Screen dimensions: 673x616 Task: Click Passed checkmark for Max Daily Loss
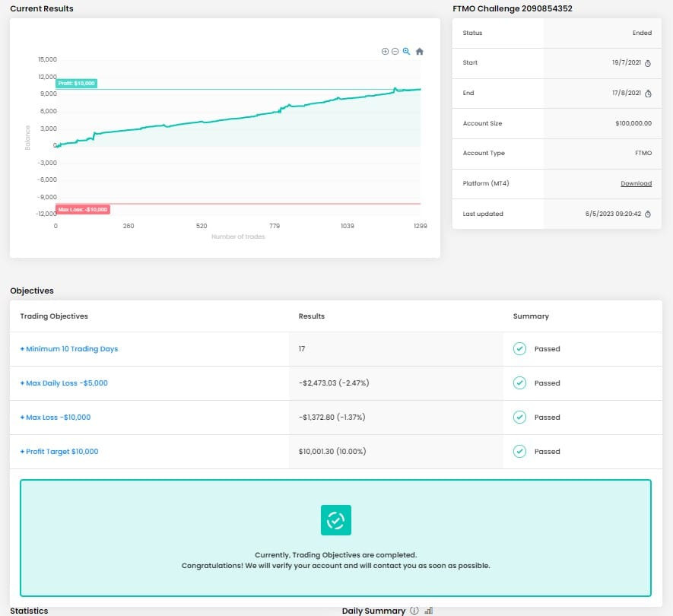pyautogui.click(x=520, y=383)
